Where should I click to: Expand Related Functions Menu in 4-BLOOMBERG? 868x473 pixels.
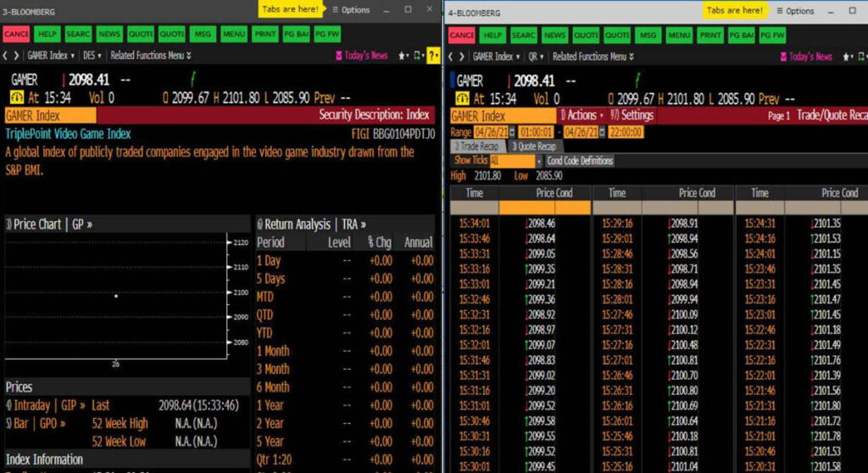point(593,57)
